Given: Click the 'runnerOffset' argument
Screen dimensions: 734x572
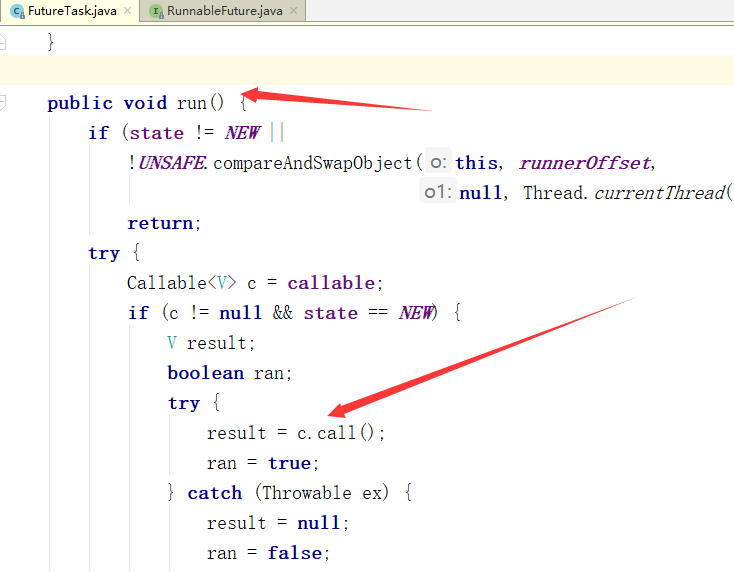Looking at the screenshot, I should click(585, 163).
